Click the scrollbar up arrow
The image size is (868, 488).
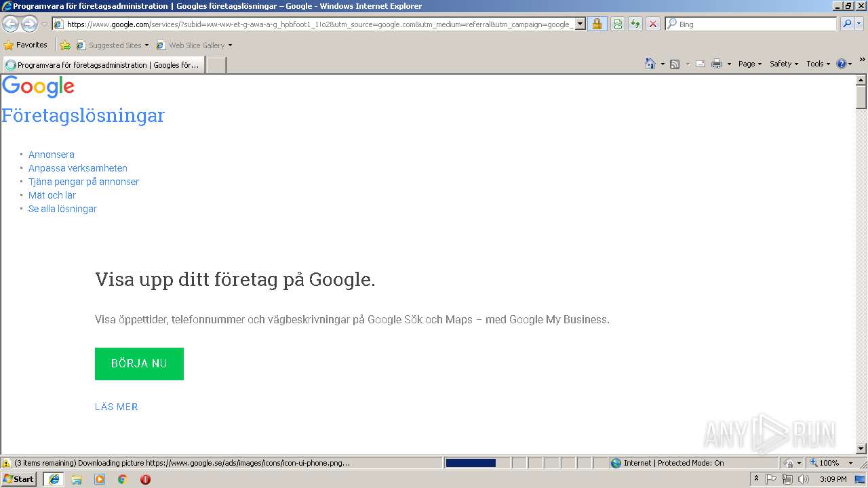(861, 81)
